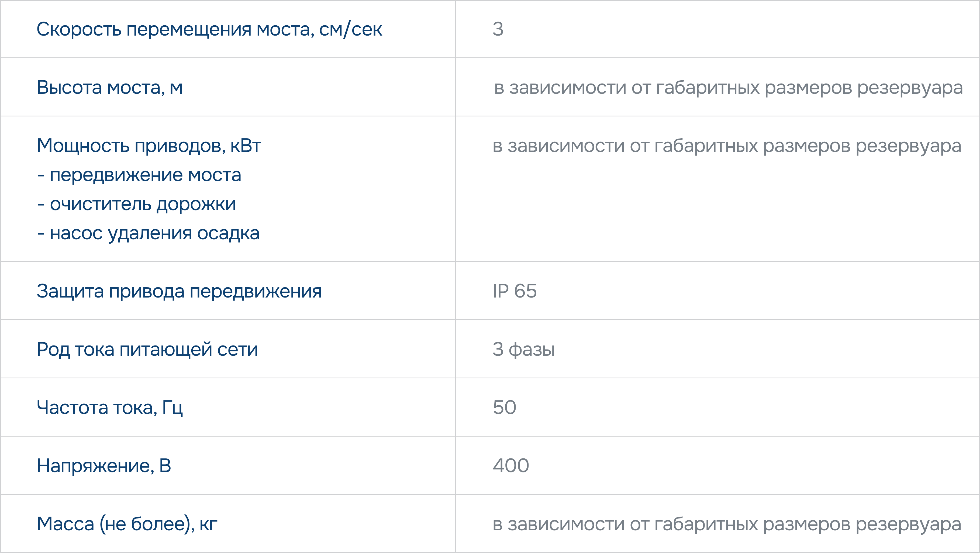The image size is (980, 553).
Task: Click the 'Род тока питающей сети' label
Action: coord(147,350)
